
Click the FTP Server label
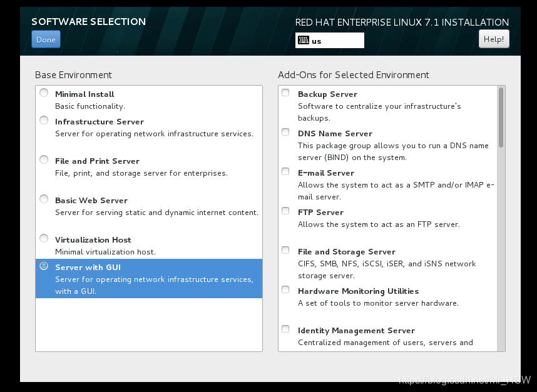tap(320, 212)
